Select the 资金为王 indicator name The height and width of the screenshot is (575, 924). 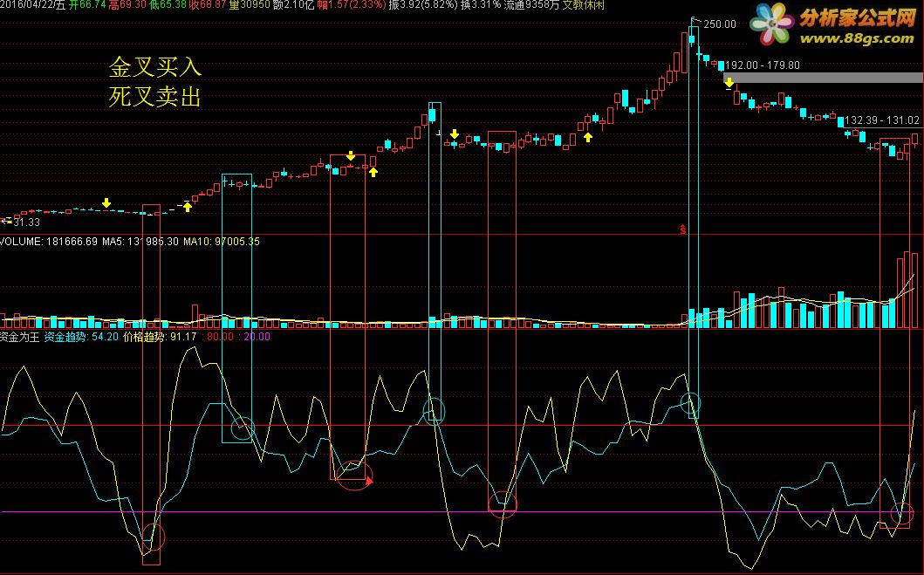[x=19, y=337]
